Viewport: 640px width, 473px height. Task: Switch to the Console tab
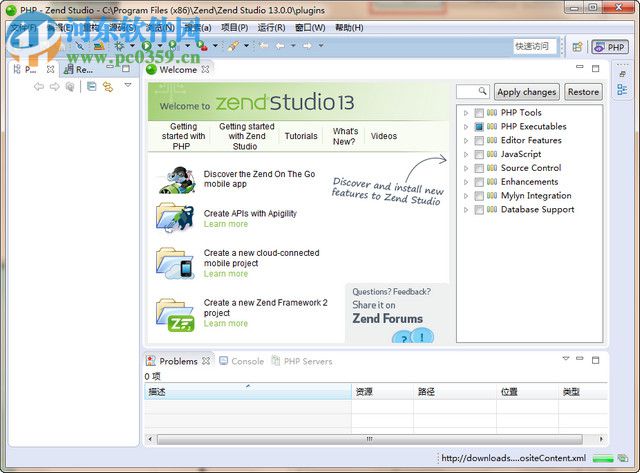point(242,361)
